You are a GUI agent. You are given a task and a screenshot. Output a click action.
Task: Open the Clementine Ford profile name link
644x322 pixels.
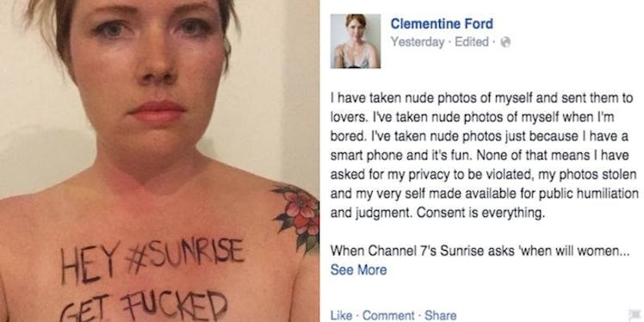click(442, 24)
